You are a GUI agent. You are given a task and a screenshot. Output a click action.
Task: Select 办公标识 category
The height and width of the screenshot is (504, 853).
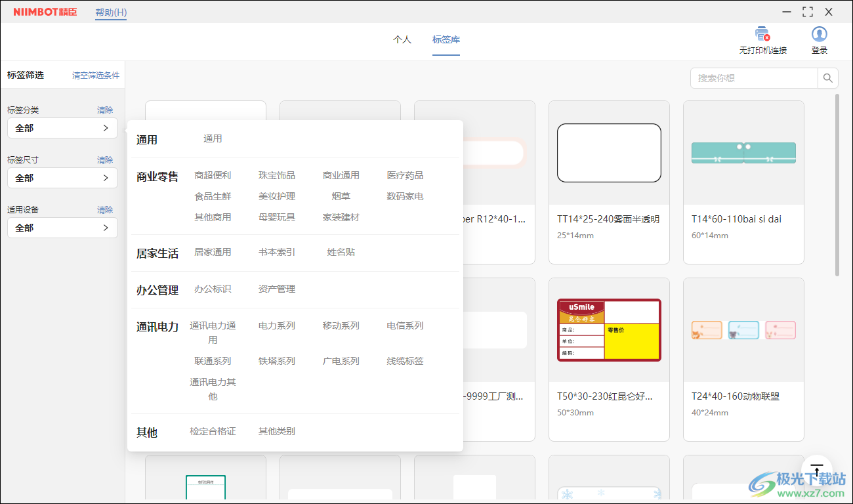(213, 289)
